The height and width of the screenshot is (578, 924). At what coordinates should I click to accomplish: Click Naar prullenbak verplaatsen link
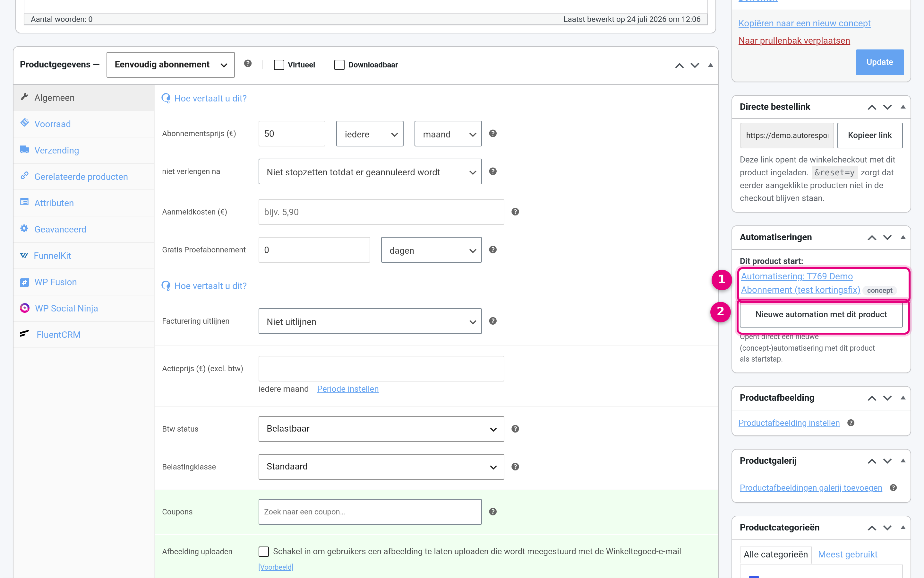[794, 40]
